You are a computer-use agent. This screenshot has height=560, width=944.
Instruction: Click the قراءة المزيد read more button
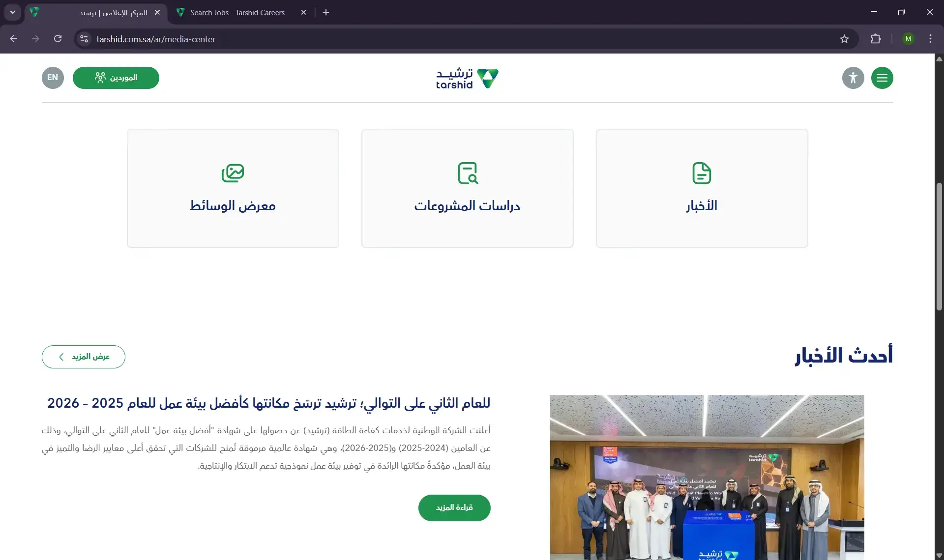point(454,507)
